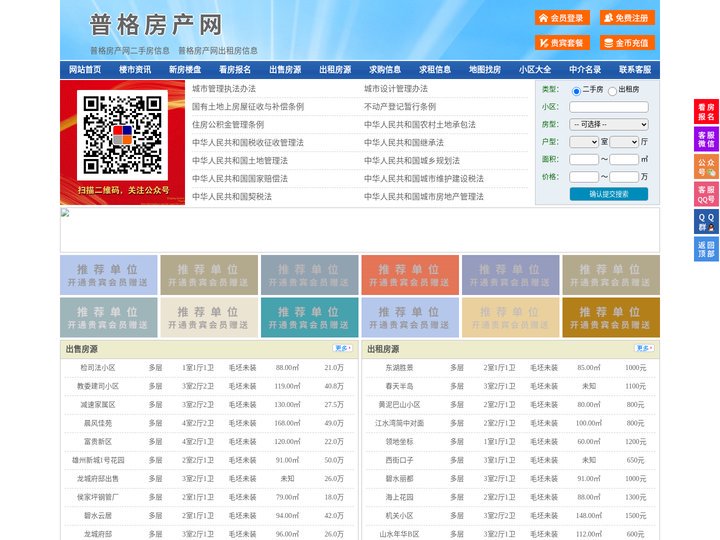Viewport: 720px width, 540px height.
Task: Open the 城市设计管理办法 link
Action: 396,89
